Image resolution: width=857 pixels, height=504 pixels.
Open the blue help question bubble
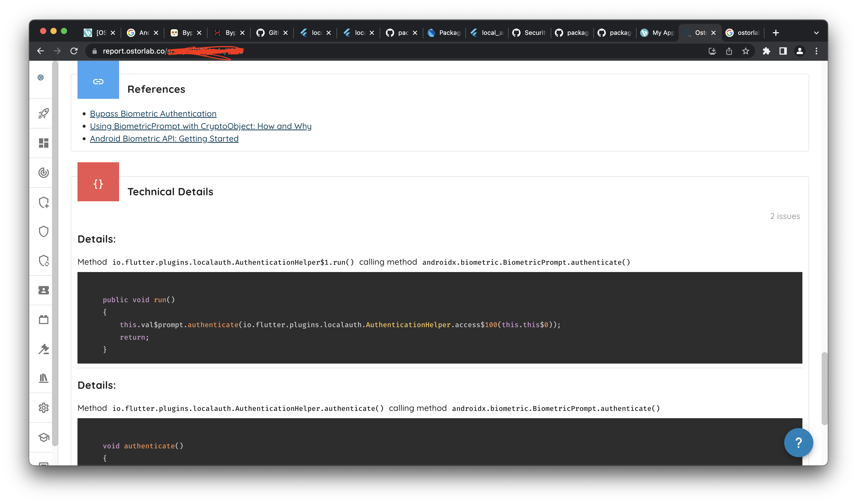798,442
